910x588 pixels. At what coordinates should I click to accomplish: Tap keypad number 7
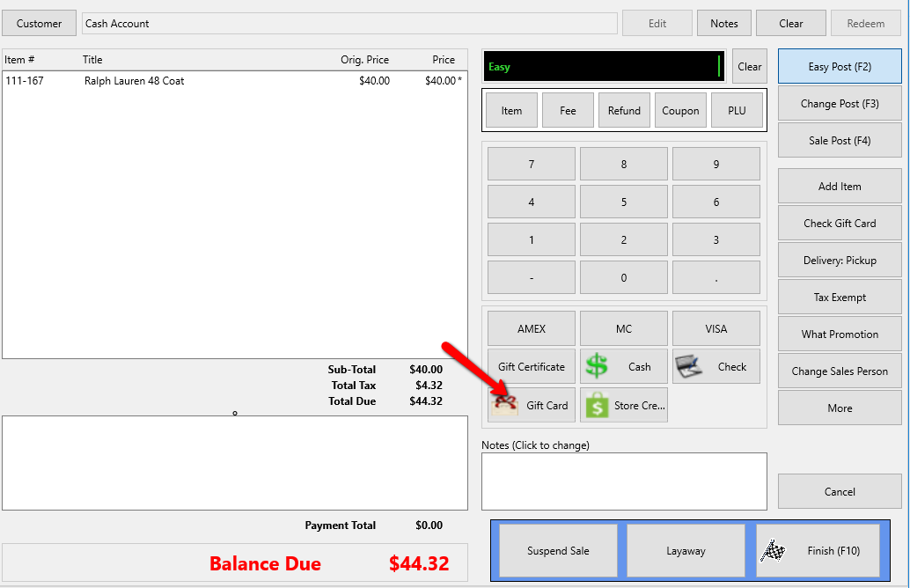(x=531, y=164)
